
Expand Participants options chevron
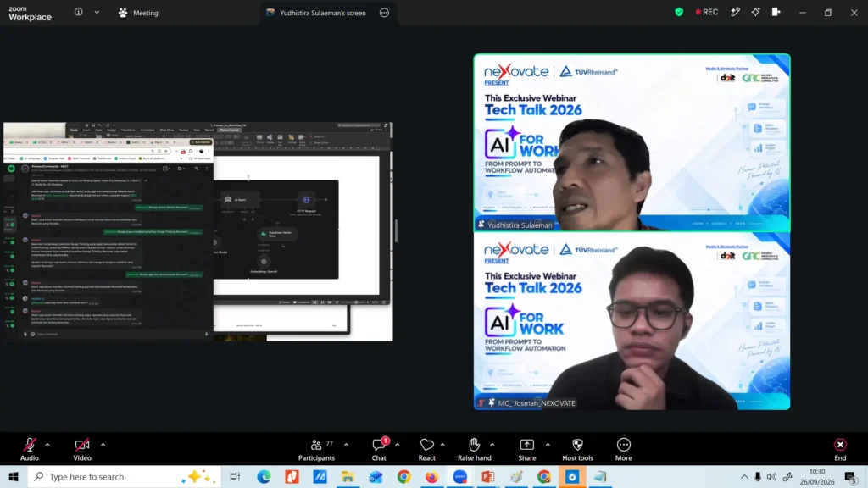coord(347,444)
